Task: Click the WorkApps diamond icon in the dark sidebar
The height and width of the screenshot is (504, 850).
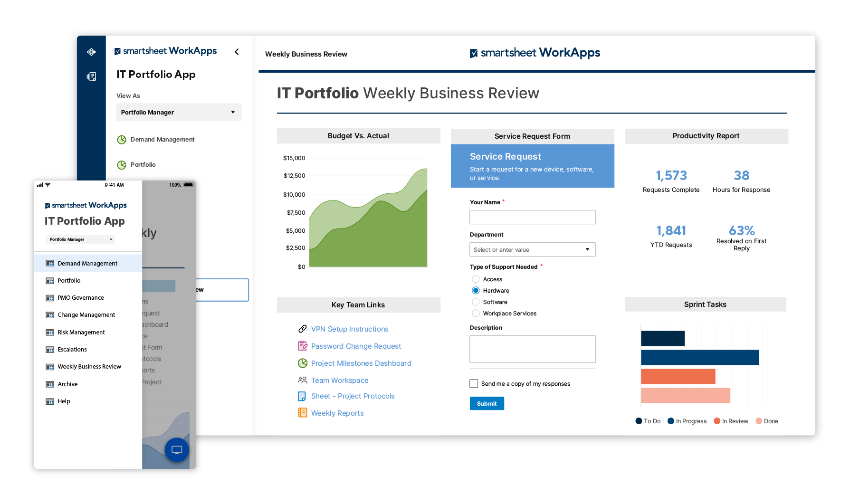Action: coord(91,52)
